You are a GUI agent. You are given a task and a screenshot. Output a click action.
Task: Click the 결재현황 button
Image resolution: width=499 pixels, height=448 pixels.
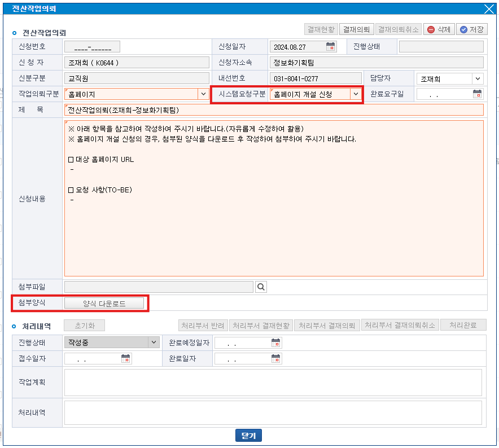coord(321,29)
